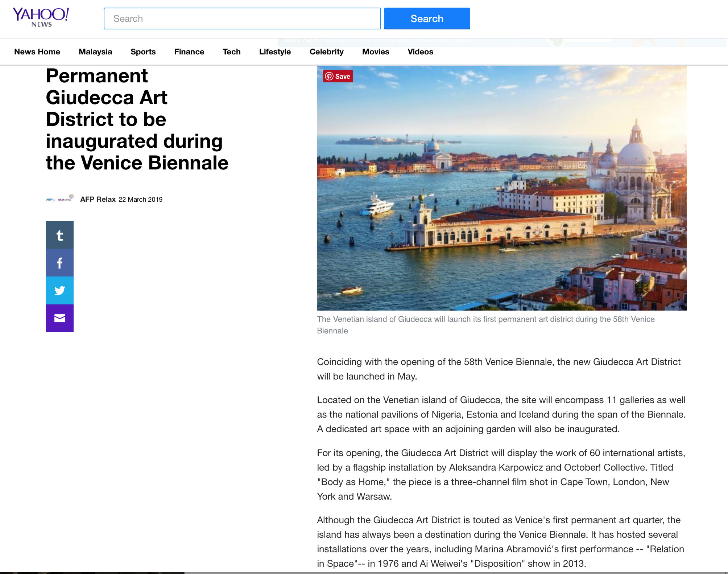Open the Sports section
The height and width of the screenshot is (574, 728).
tap(143, 52)
